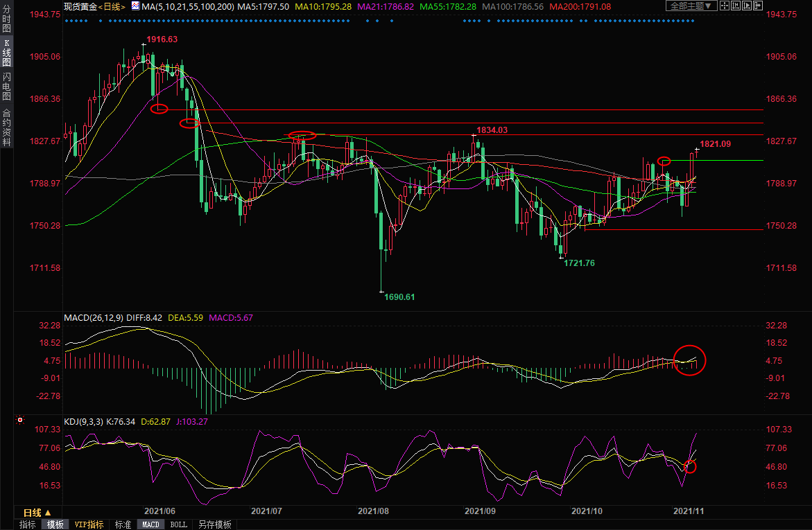Click the MA indicator chart icon

pos(135,6)
